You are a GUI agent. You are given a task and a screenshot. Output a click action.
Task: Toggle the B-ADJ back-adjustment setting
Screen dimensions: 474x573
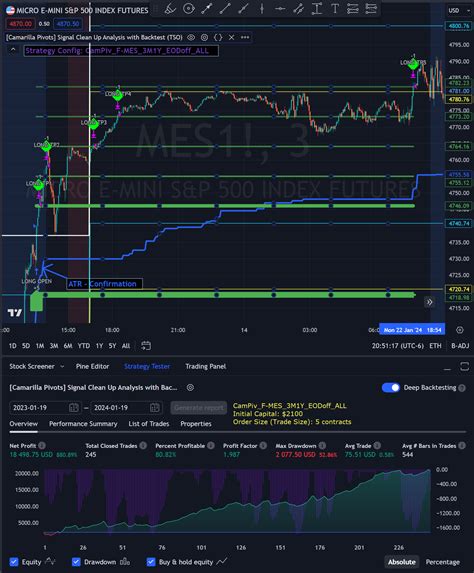pyautogui.click(x=460, y=346)
